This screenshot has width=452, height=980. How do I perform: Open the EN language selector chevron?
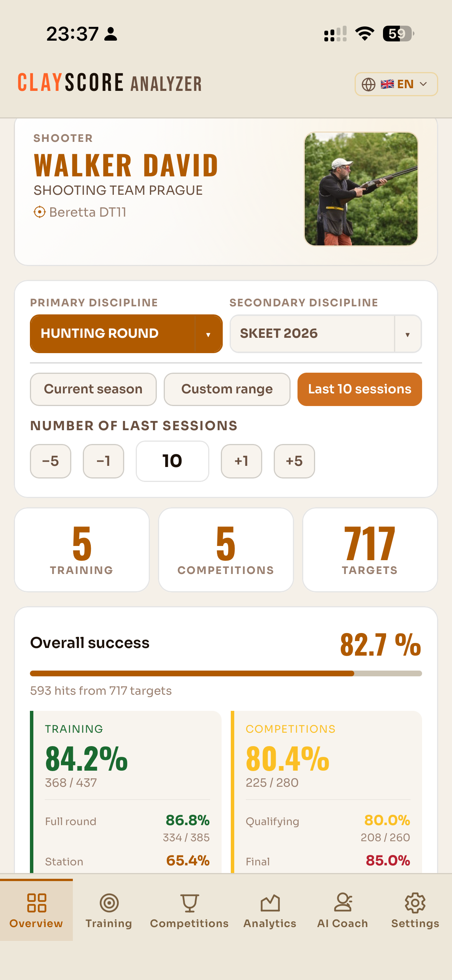pyautogui.click(x=424, y=84)
